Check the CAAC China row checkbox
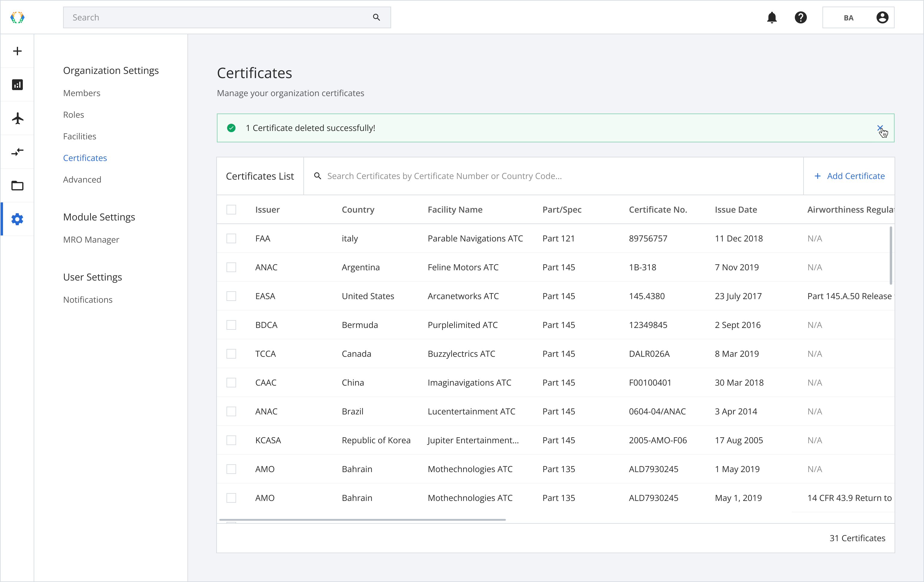This screenshot has height=582, width=924. [231, 383]
